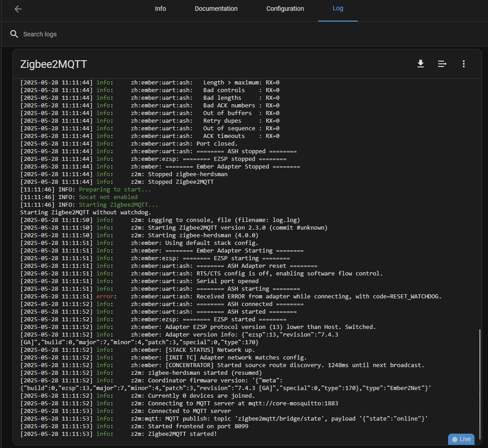Click the 'Preparing to start...' line
This screenshot has width=488, height=448.
[x=86, y=190]
